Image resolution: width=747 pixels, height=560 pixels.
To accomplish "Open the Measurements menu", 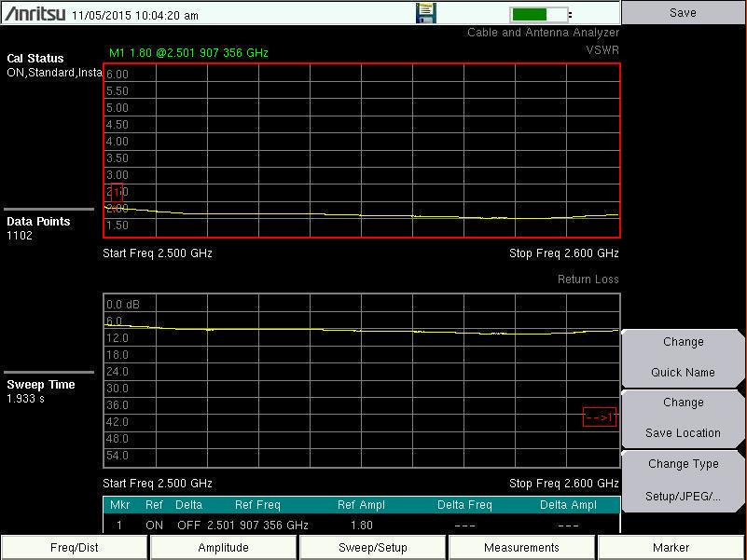I will [521, 547].
